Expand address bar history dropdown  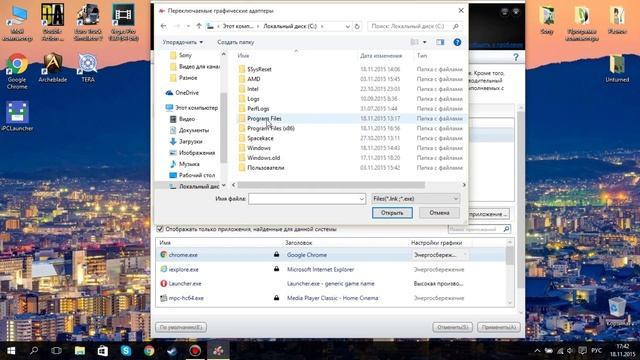click(347, 26)
